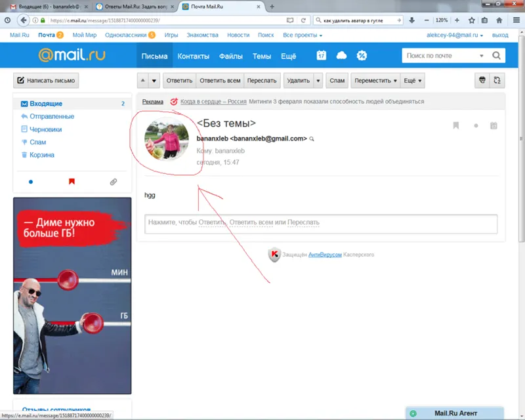Screen dimensions: 525x420
Task: Filter unread messages with blue dot
Action: click(x=31, y=182)
